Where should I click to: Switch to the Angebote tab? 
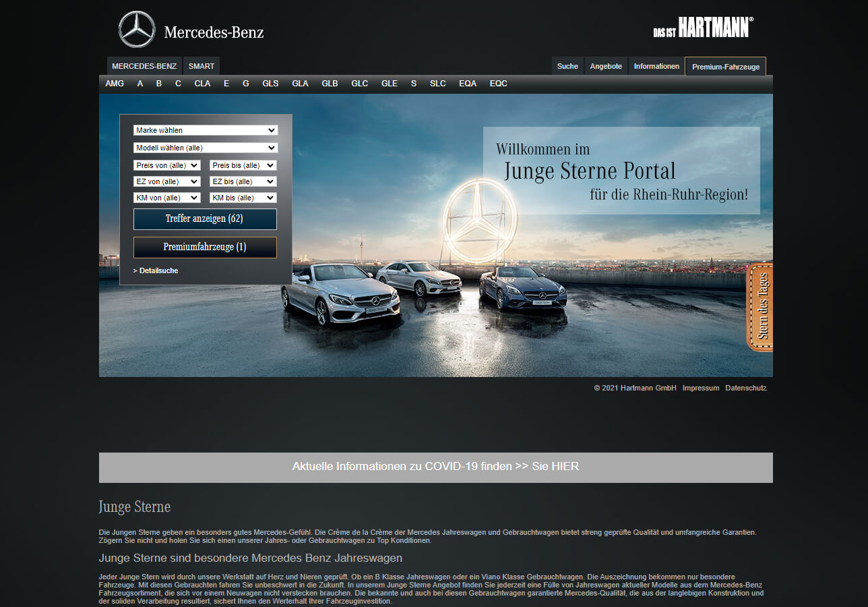pyautogui.click(x=606, y=66)
